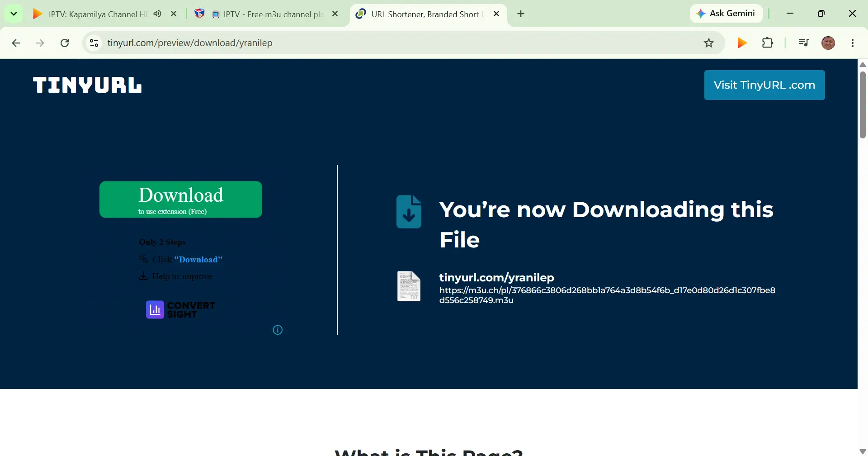868x456 pixels.
Task: Click the TinyURL logo
Action: [87, 85]
